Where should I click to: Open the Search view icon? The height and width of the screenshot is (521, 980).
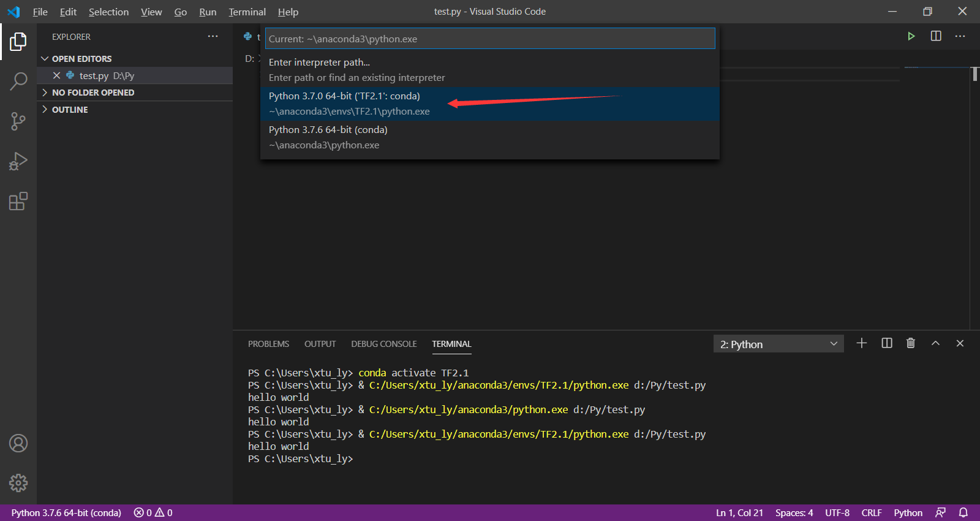click(18, 81)
